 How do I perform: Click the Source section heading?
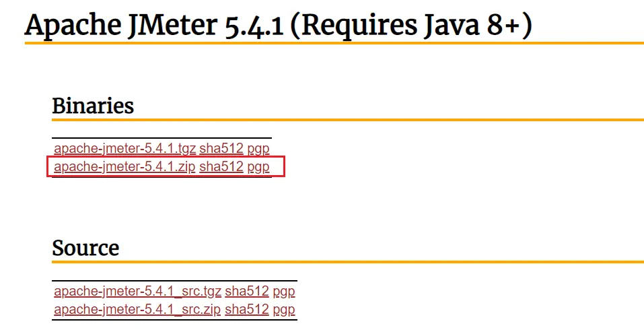click(x=85, y=248)
